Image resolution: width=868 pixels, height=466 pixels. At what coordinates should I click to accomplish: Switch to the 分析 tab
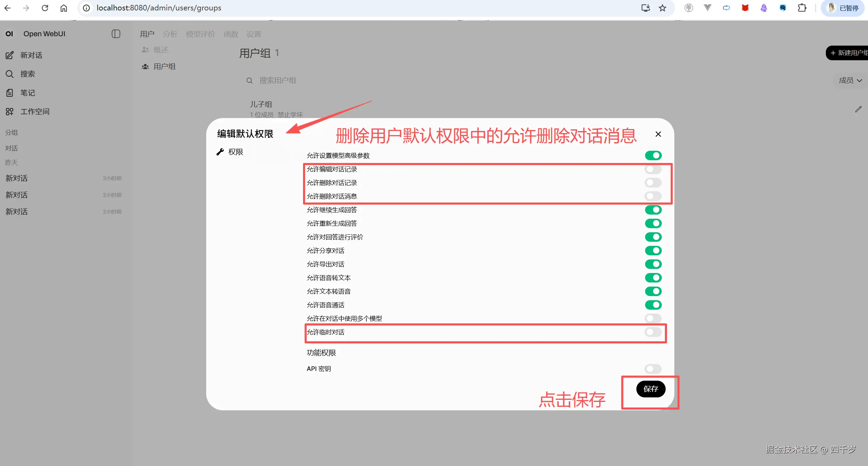tap(170, 34)
